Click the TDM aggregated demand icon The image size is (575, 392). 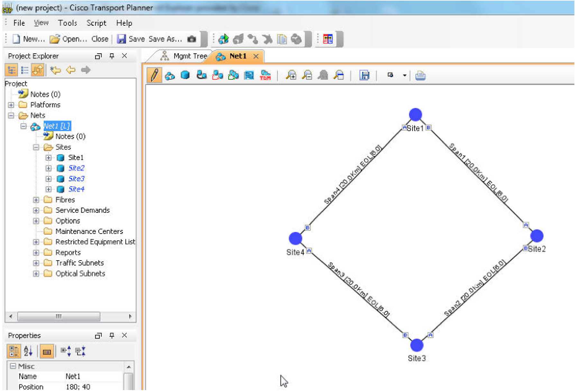coord(265,76)
